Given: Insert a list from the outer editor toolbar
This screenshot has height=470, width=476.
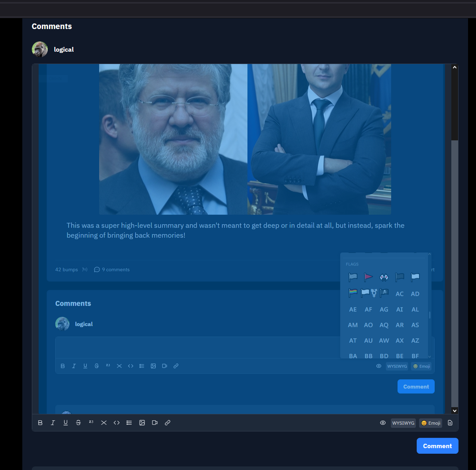Looking at the screenshot, I should coord(129,423).
